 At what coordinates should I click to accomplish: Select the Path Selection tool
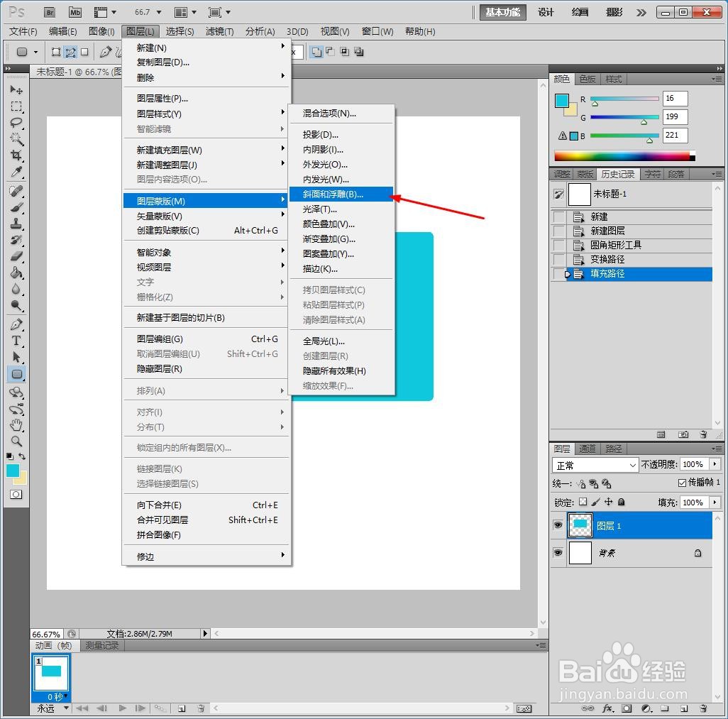pyautogui.click(x=16, y=357)
